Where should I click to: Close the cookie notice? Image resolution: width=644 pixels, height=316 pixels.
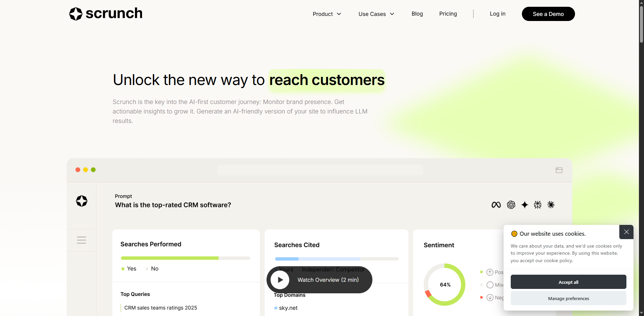pyautogui.click(x=626, y=232)
